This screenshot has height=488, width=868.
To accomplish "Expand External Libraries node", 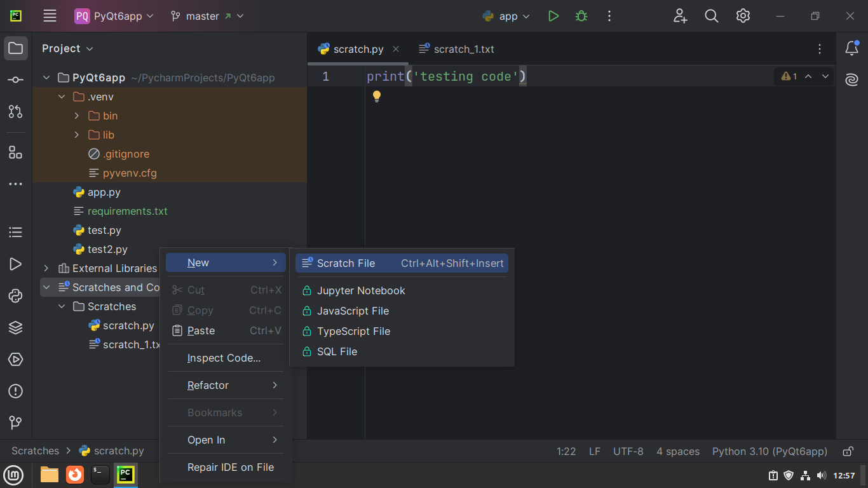I will (x=46, y=268).
